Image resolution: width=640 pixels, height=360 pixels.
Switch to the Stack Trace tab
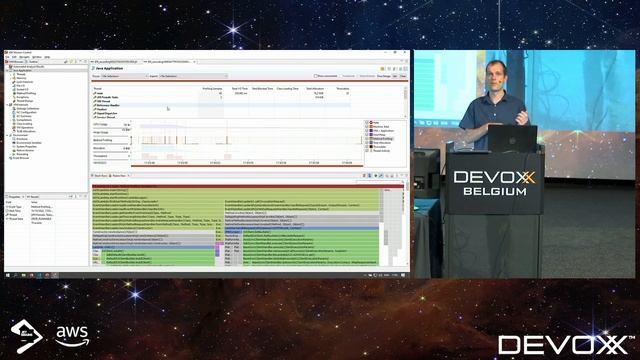click(99, 176)
